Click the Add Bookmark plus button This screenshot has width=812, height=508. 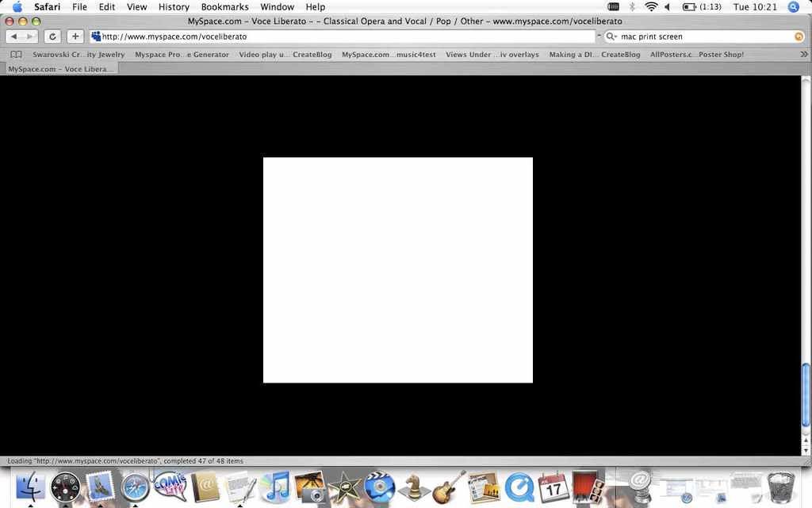tap(75, 37)
